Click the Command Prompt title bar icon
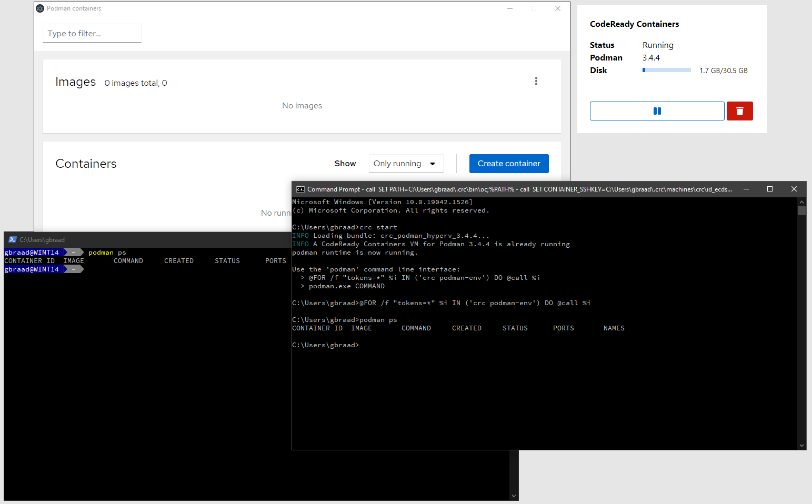 point(300,189)
